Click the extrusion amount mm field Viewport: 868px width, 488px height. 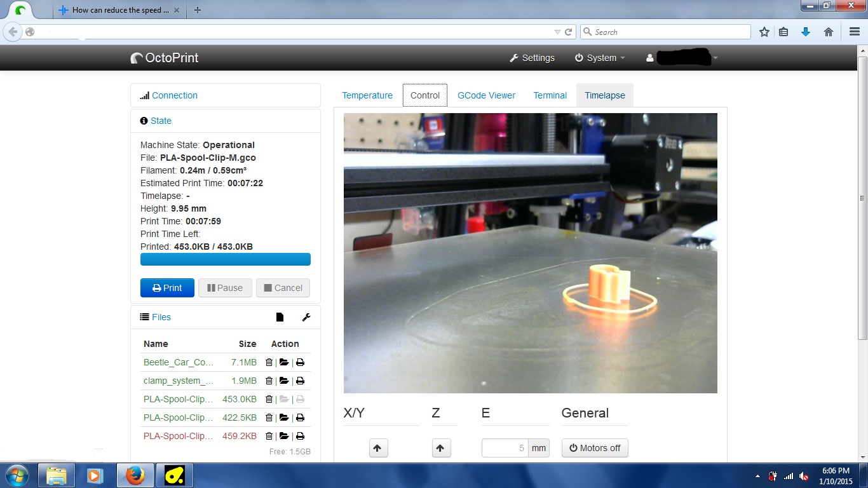[505, 448]
